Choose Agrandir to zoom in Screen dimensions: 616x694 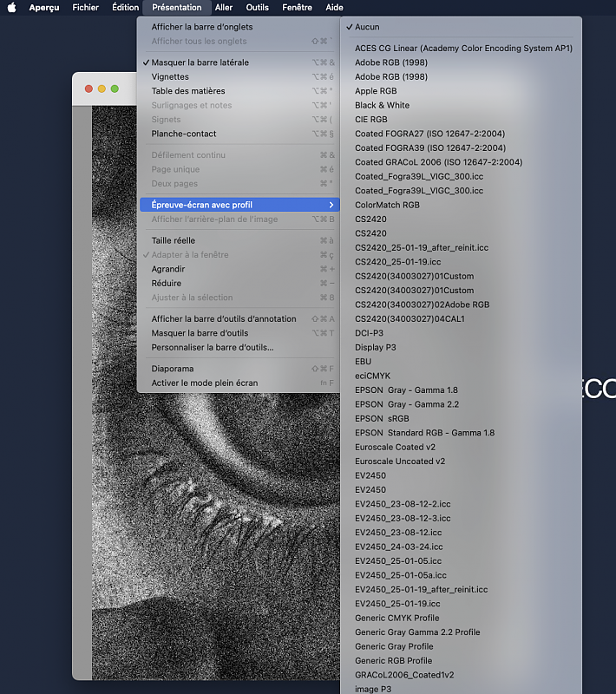click(x=168, y=269)
